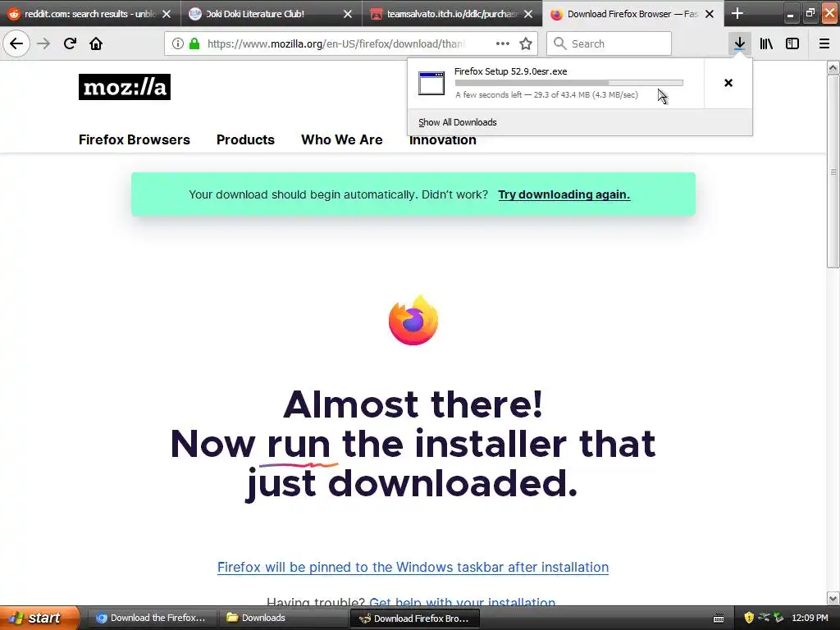Click the Firefox Setup 52.9.0esr.exe file icon
The height and width of the screenshot is (630, 840).
(431, 83)
